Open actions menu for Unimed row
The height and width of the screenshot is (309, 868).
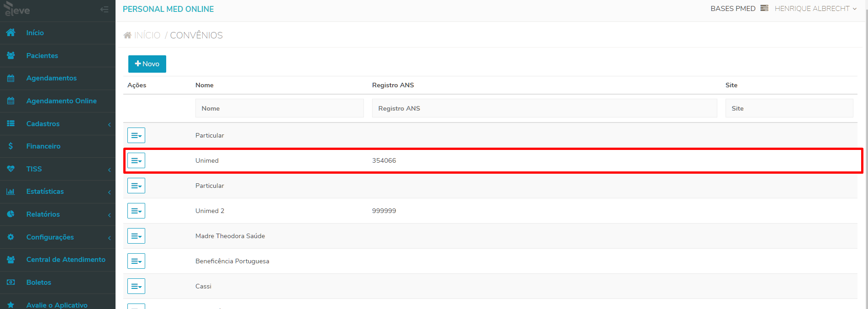(136, 160)
